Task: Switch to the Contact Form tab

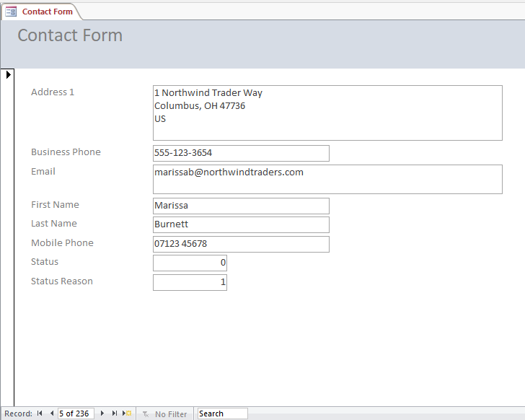Action: click(x=47, y=12)
